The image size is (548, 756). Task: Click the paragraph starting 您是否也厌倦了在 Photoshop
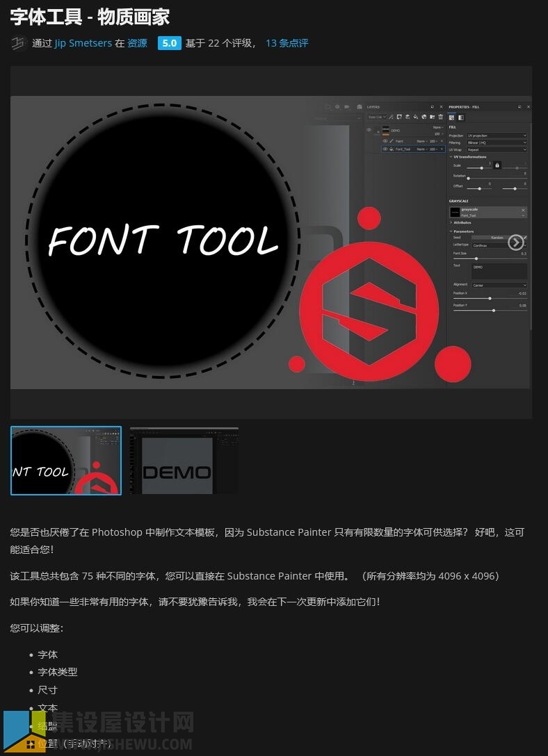[x=267, y=541]
